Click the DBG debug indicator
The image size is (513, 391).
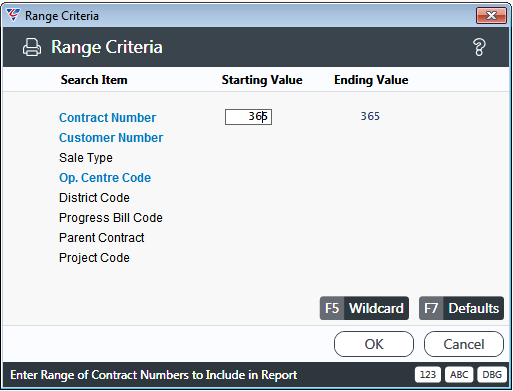pyautogui.click(x=492, y=375)
